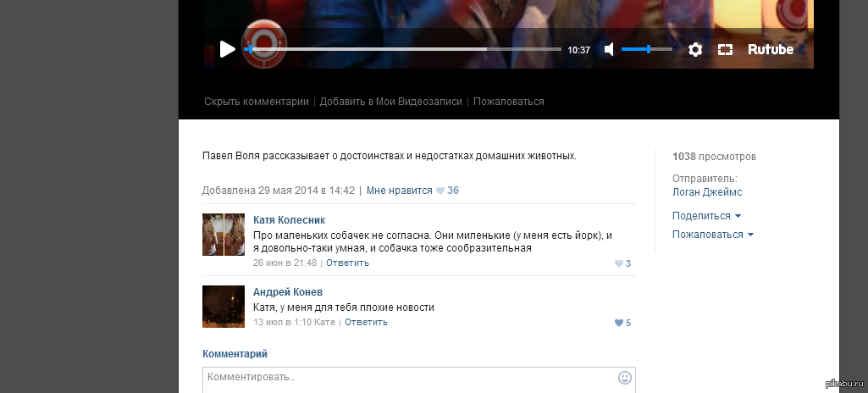868x393 pixels.
Task: Click the Мне нравится link
Action: point(399,191)
